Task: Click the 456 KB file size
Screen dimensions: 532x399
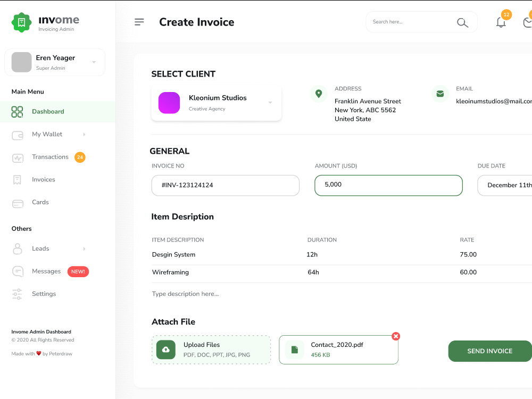Action: [320, 355]
